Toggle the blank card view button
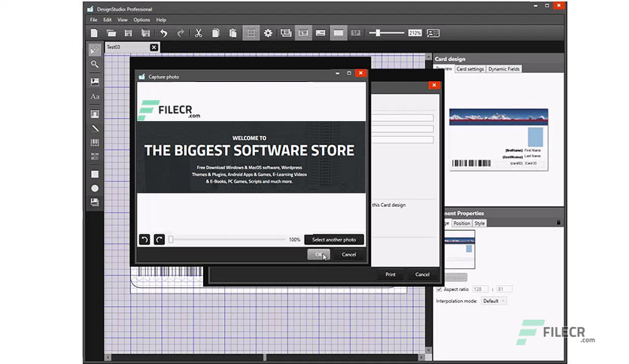This screenshot has height=364, width=629. tap(339, 33)
